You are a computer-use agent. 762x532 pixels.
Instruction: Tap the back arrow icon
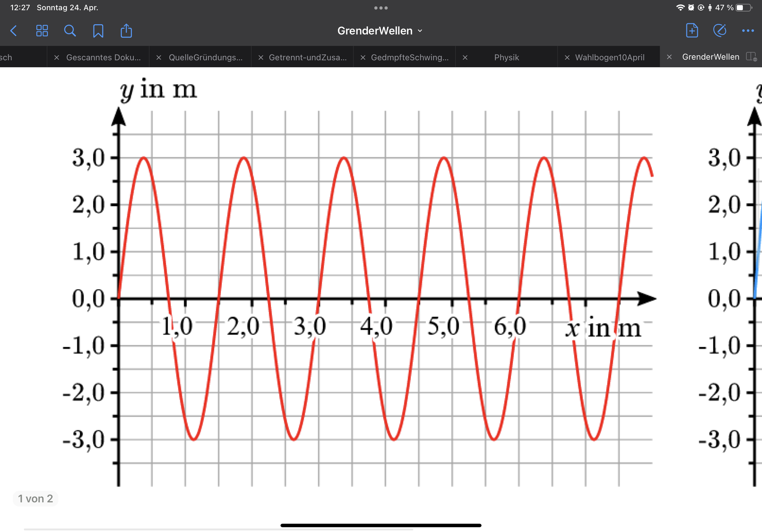(x=14, y=31)
